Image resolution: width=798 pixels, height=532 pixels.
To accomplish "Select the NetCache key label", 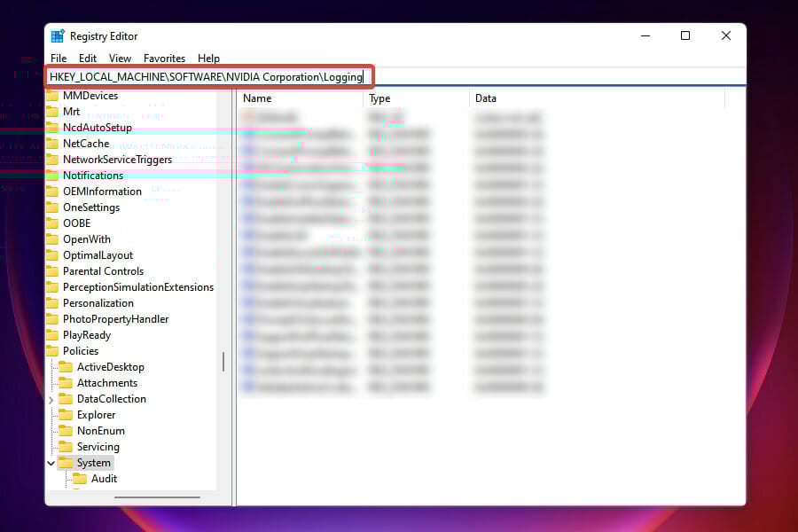I will [86, 144].
